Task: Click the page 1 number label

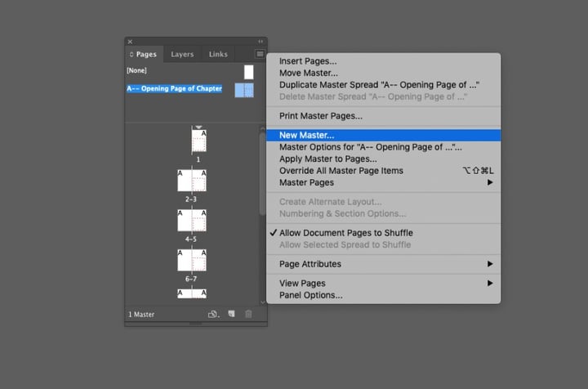Action: click(198, 159)
